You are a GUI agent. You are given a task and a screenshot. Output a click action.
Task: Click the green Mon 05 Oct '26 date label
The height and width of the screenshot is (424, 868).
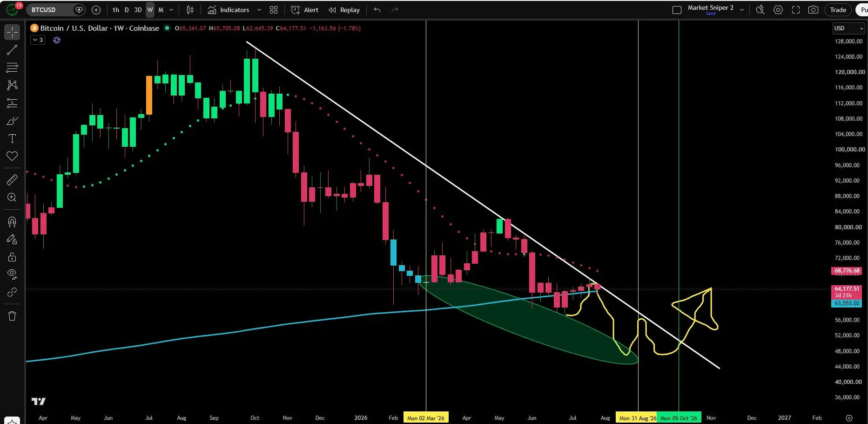point(679,418)
